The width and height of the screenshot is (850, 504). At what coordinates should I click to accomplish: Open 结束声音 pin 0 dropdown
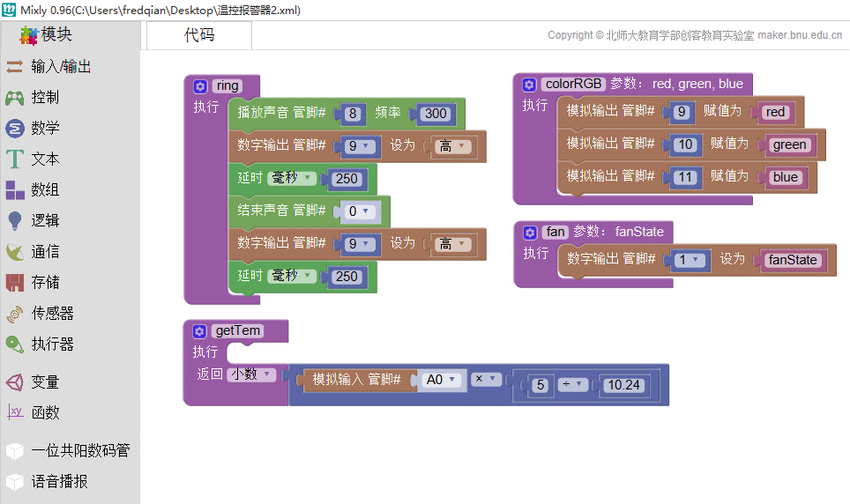[358, 211]
